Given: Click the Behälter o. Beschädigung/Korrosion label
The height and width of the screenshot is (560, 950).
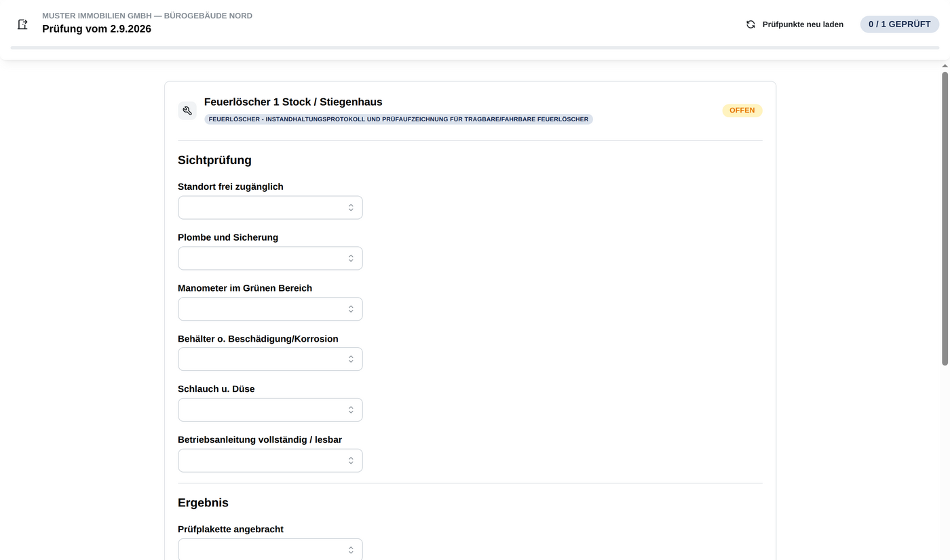Looking at the screenshot, I should 258,339.
